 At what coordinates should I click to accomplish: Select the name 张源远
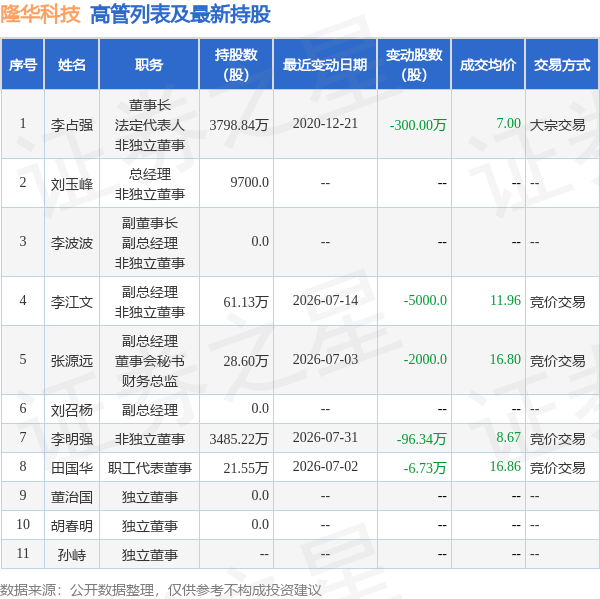tap(72, 361)
